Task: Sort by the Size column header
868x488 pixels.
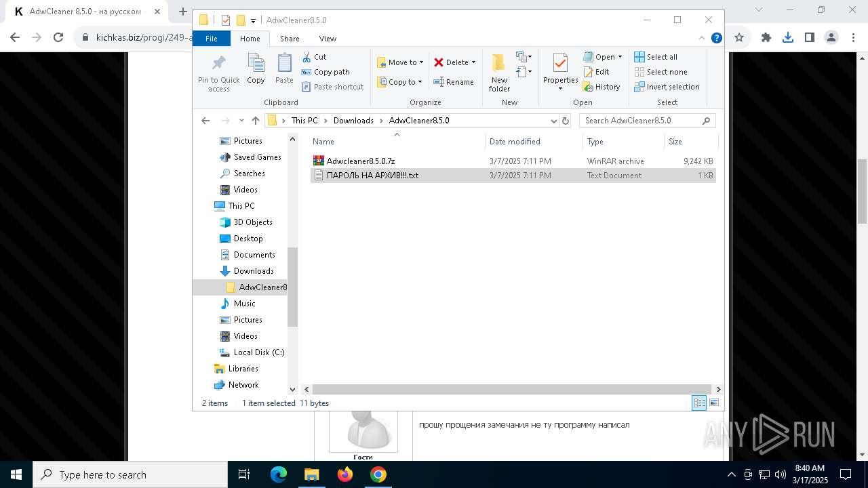Action: click(x=690, y=141)
